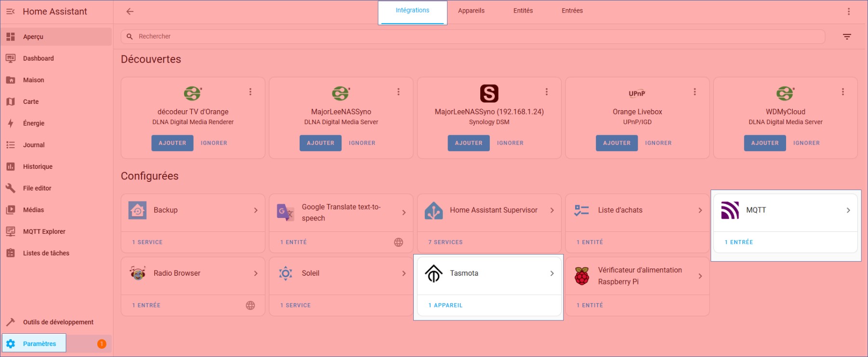The height and width of the screenshot is (357, 868).
Task: Click the MQTT integration logo
Action: pyautogui.click(x=730, y=210)
